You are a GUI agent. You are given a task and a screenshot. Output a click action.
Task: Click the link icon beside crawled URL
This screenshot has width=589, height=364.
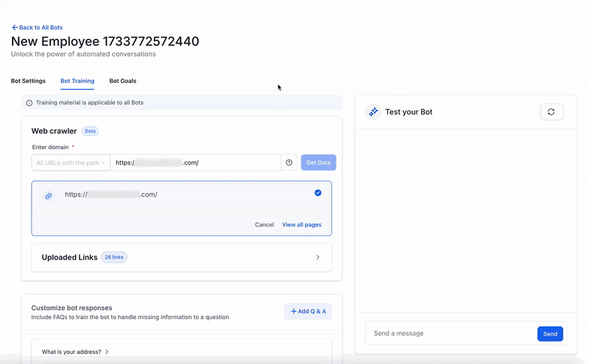[49, 196]
